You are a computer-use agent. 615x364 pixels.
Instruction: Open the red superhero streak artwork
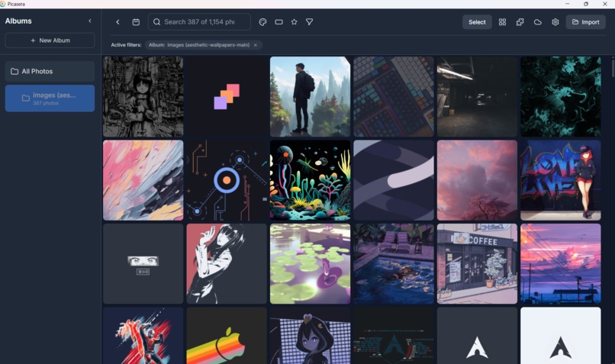click(143, 336)
